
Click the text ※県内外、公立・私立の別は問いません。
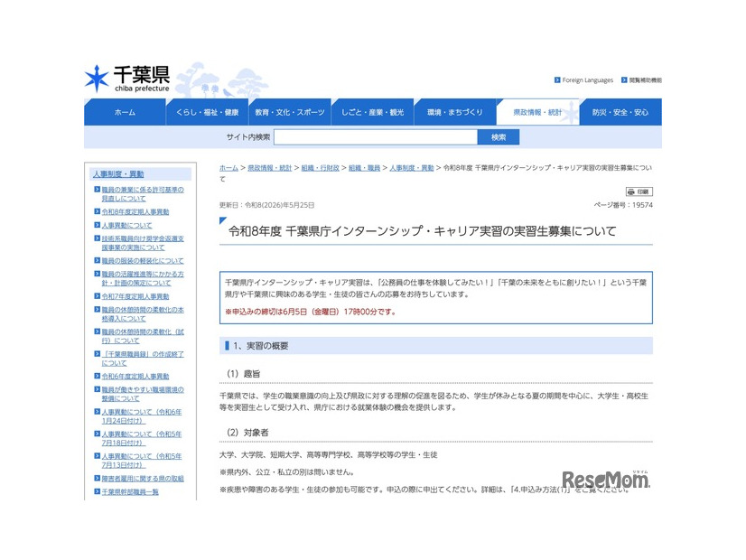tap(287, 472)
